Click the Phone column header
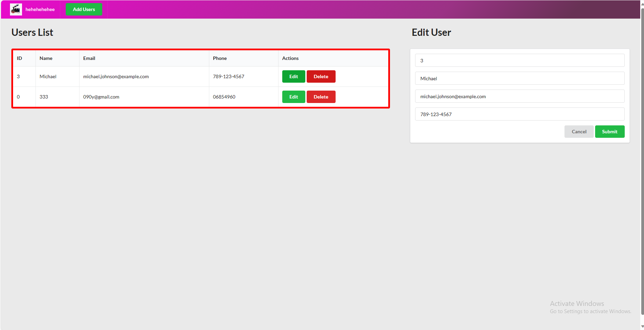Viewport: 644px width, 330px height. pyautogui.click(x=220, y=58)
